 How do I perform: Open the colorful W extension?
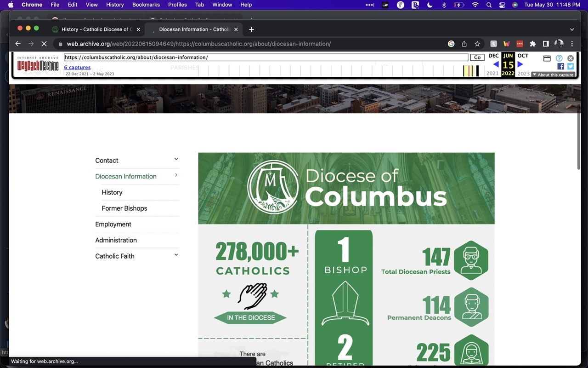[507, 44]
